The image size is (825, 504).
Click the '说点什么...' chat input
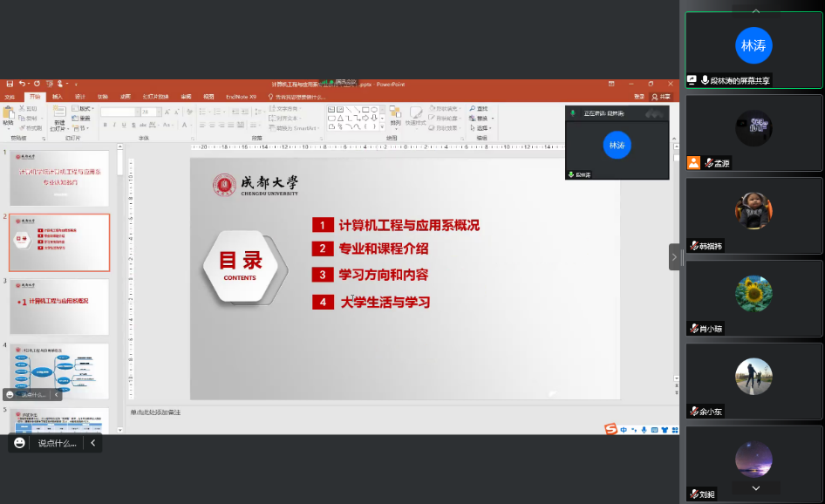56,443
